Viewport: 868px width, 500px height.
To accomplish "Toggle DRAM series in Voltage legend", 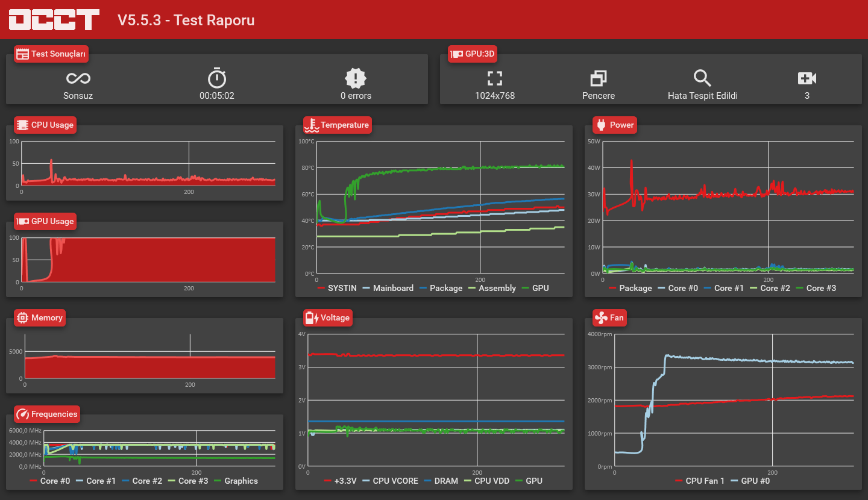I will [441, 481].
